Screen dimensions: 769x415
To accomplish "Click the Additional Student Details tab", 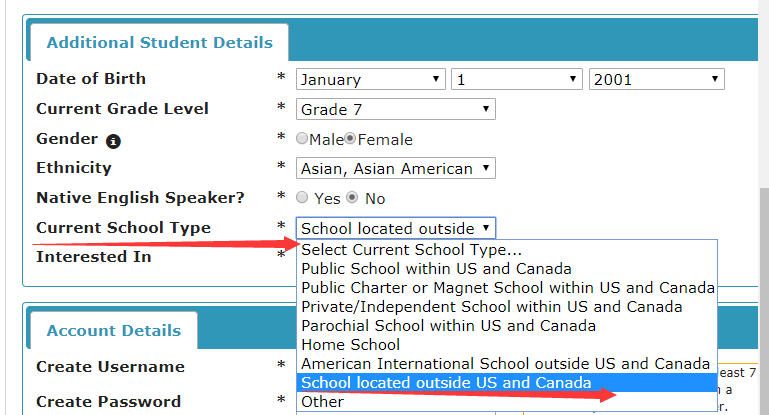I will point(159,43).
